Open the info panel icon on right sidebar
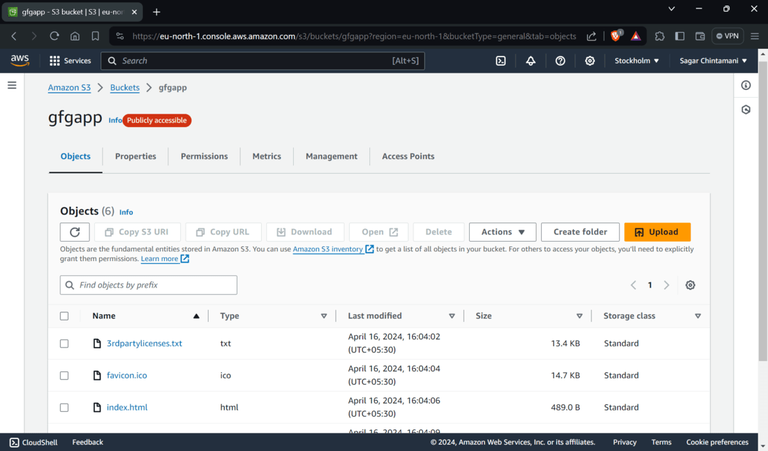The width and height of the screenshot is (768, 451). [x=745, y=85]
